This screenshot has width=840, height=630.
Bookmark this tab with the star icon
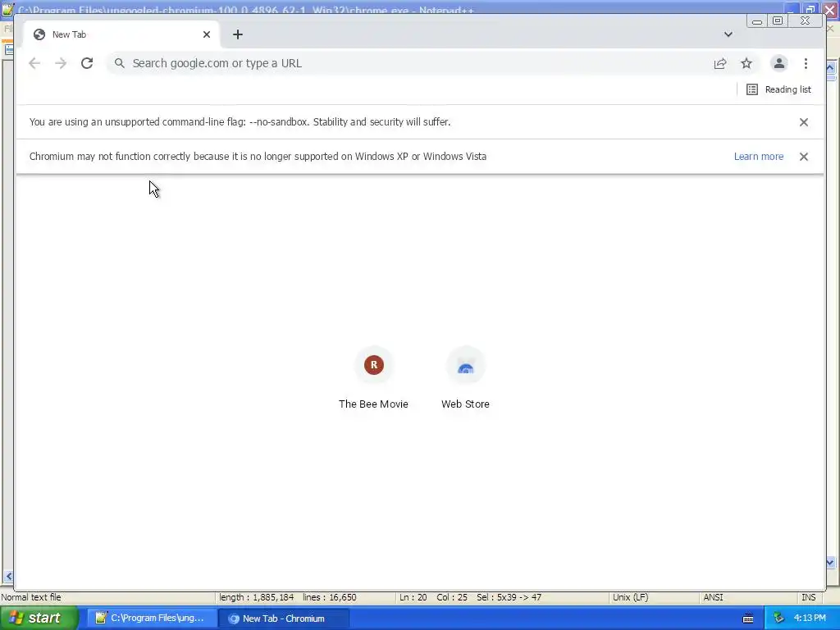click(x=746, y=63)
